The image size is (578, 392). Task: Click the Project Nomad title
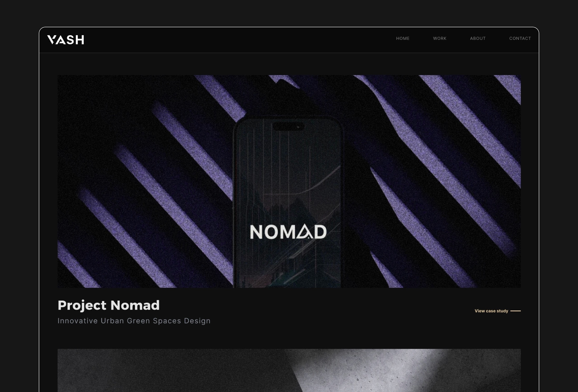click(x=109, y=305)
